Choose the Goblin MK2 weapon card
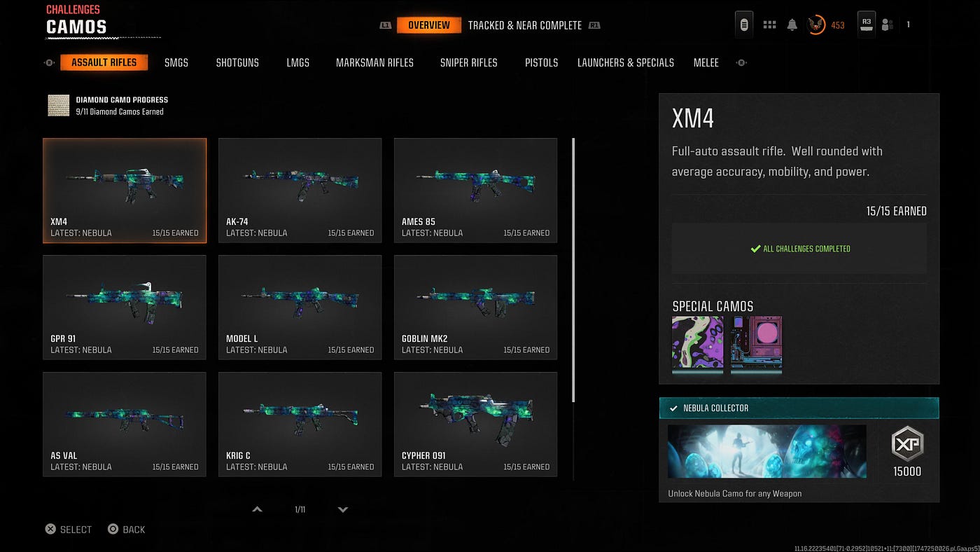Screen dimensions: 980x552 pos(476,308)
